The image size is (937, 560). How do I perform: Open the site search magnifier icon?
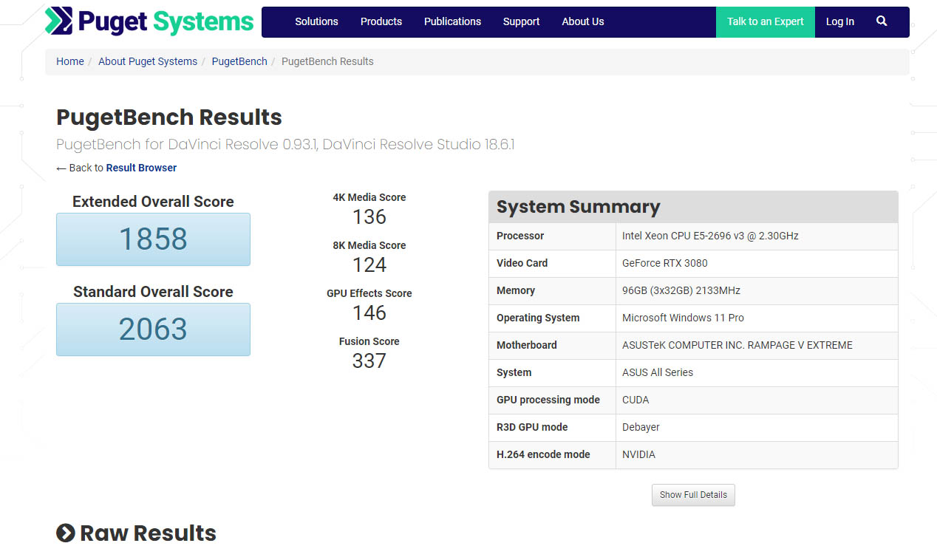(x=882, y=21)
